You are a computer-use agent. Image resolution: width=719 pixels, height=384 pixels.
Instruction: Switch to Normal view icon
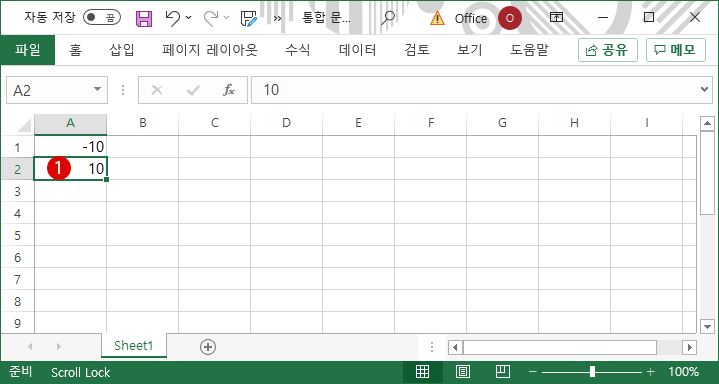pyautogui.click(x=422, y=372)
